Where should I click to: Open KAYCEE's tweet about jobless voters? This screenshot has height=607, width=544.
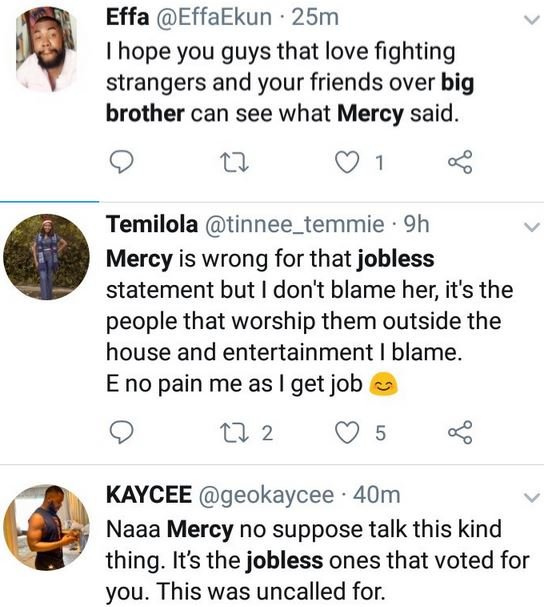tap(317, 560)
